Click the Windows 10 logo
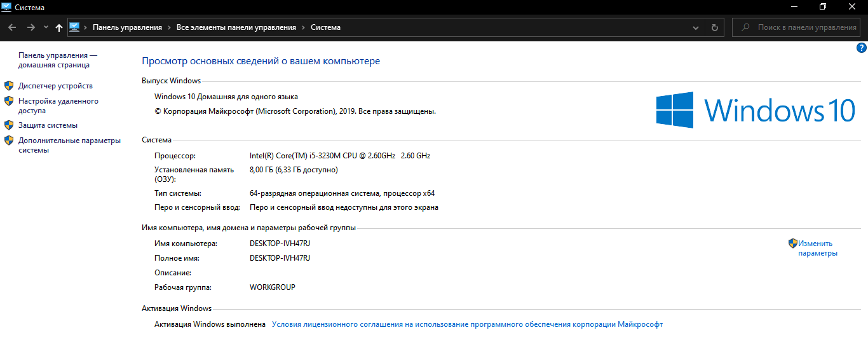 756,109
